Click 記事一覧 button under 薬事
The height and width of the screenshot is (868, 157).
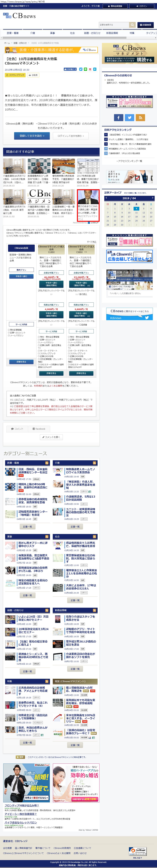tap(28, 596)
